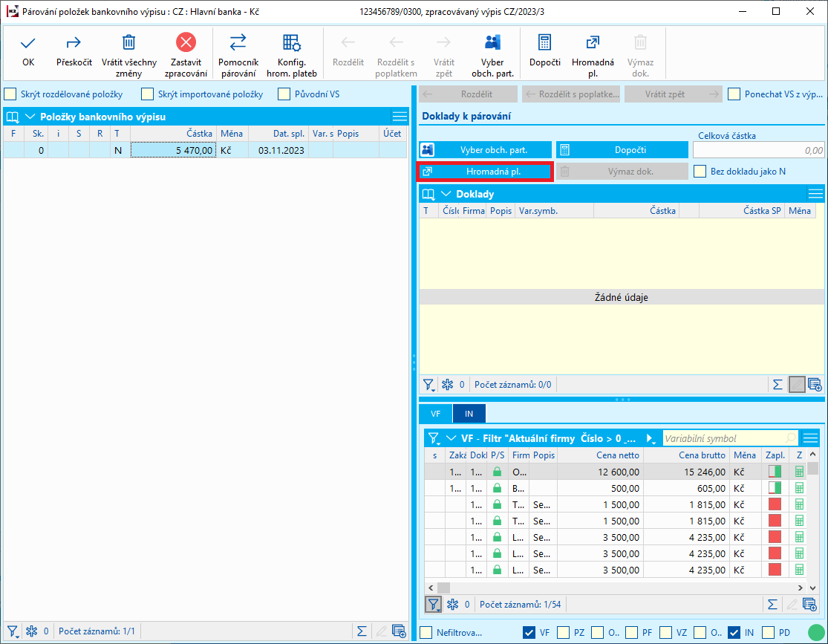Click green status circle bottom right

coord(816,632)
